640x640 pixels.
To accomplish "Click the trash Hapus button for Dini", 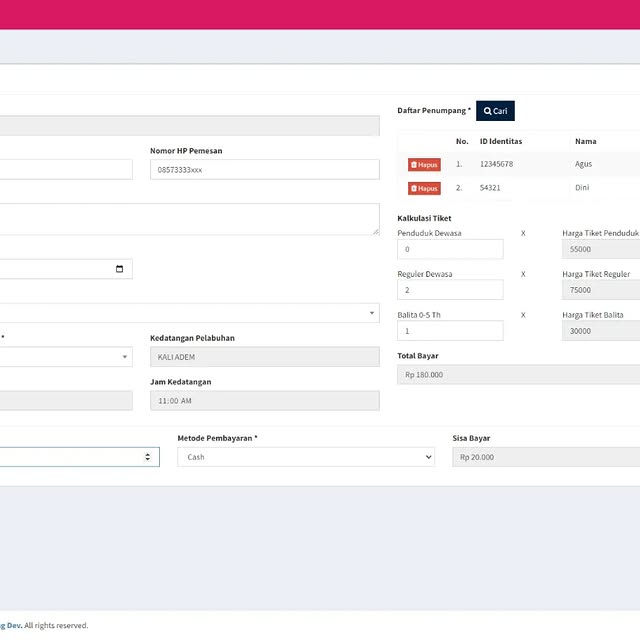I will (x=424, y=188).
